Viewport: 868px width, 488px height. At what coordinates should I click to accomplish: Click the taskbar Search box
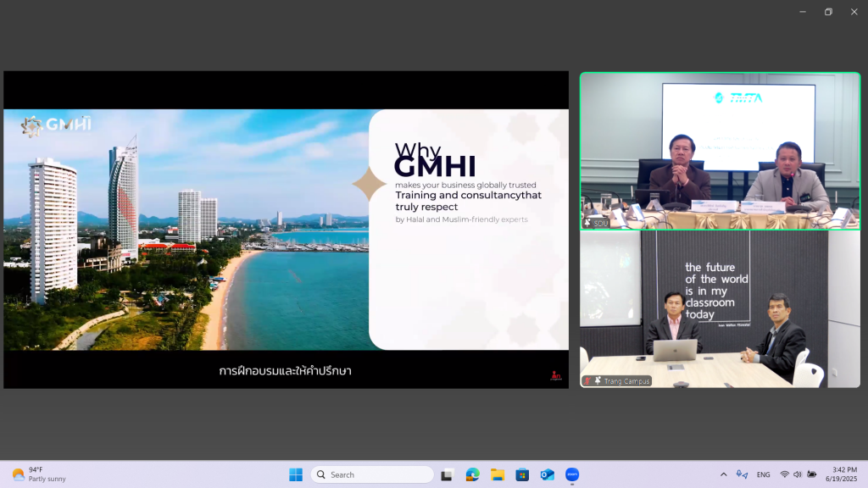pos(373,474)
